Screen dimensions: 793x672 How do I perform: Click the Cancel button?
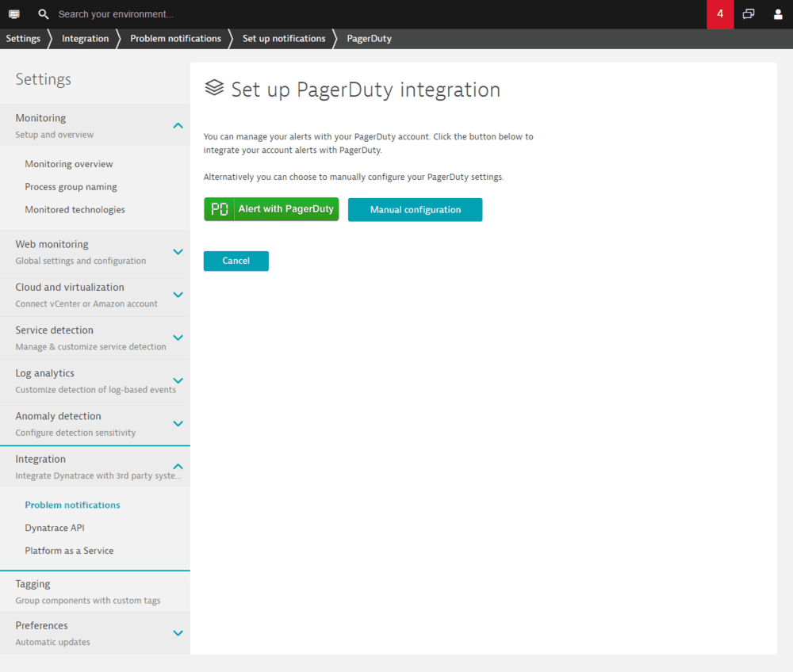[236, 261]
